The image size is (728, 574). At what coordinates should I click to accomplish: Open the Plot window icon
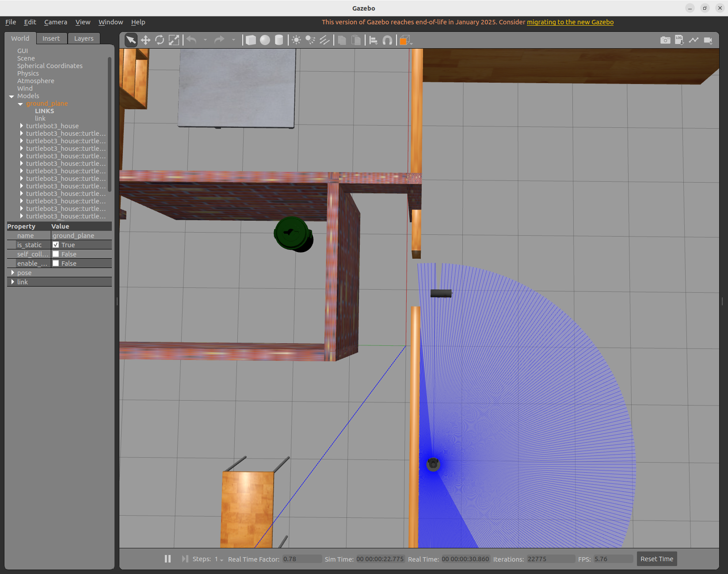point(694,40)
